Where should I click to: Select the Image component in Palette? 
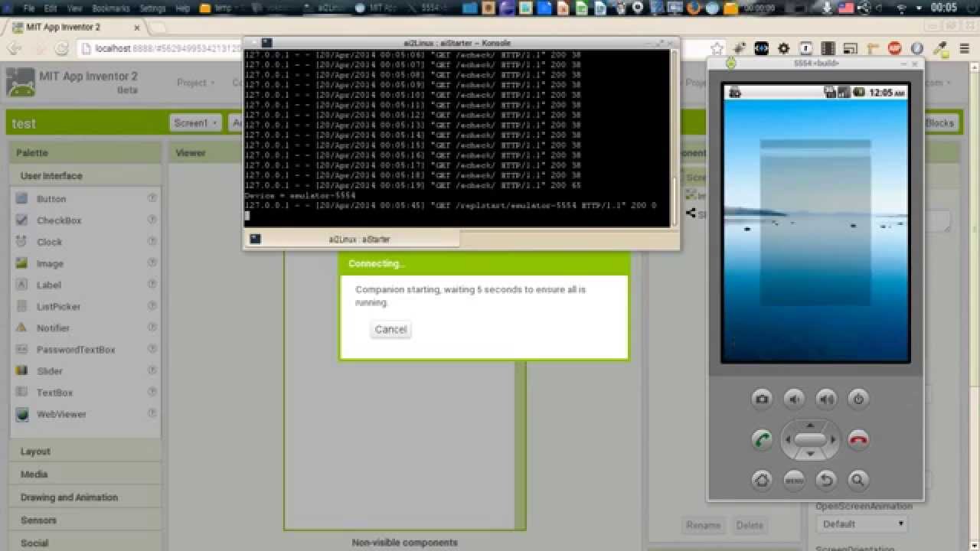click(x=50, y=263)
